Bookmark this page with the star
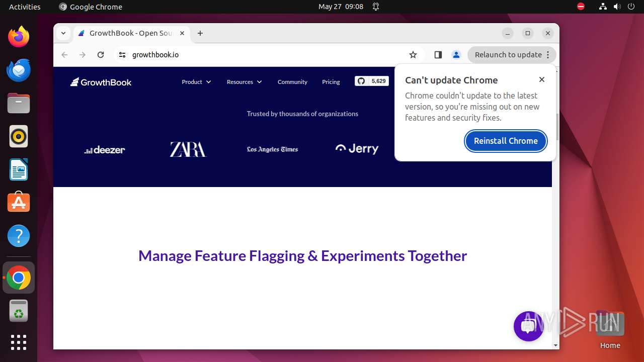Screen dimensions: 644x362 413,55
